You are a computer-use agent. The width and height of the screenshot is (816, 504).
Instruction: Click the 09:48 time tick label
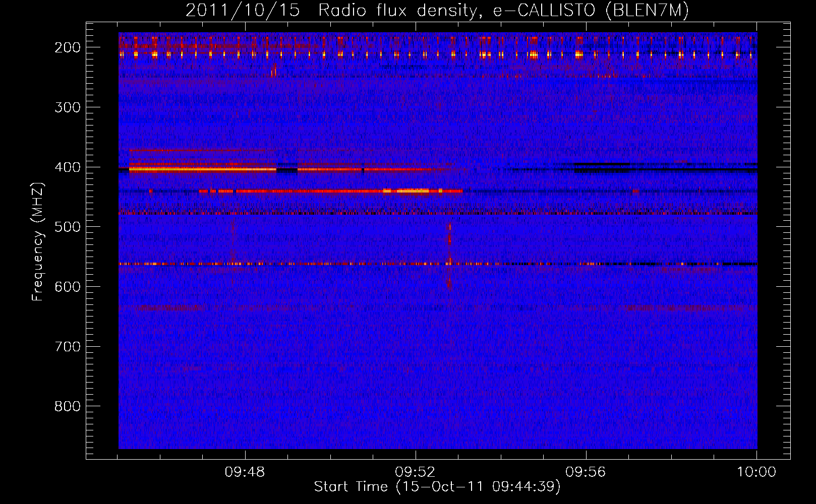coord(245,472)
